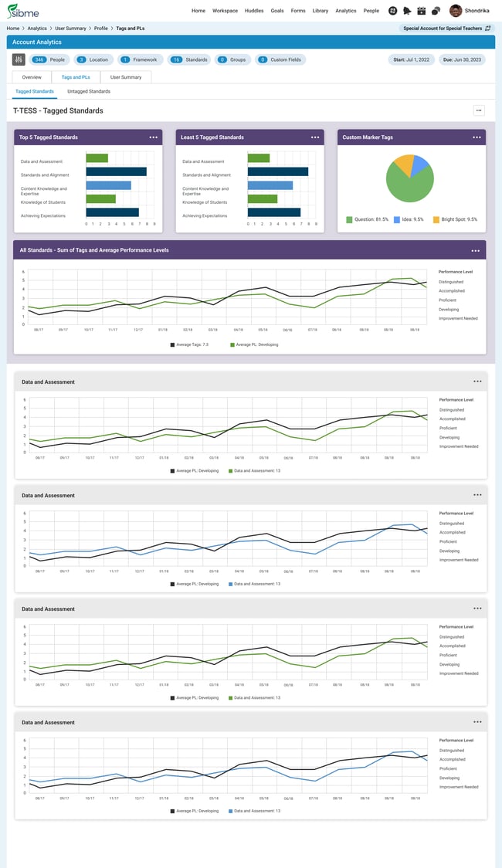Click the Due: Jun 30, 2023 date chip

click(462, 59)
